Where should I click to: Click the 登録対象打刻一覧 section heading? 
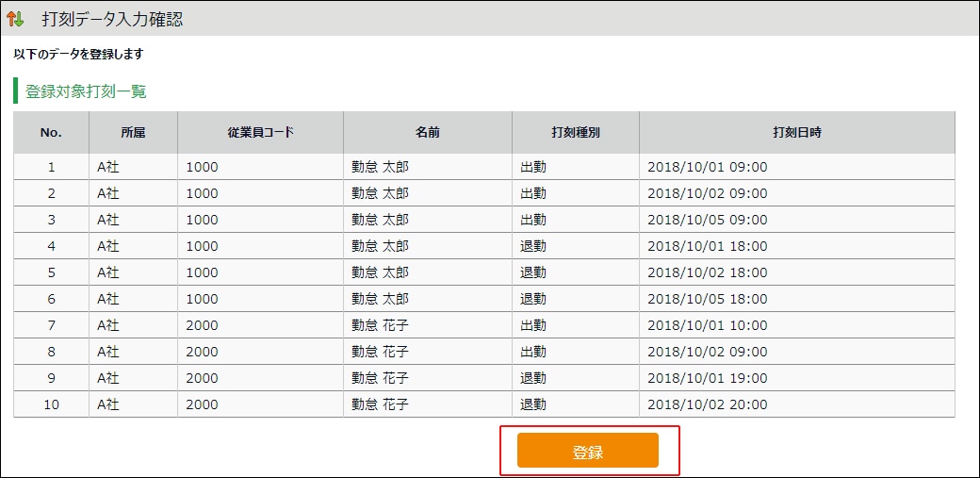(86, 91)
